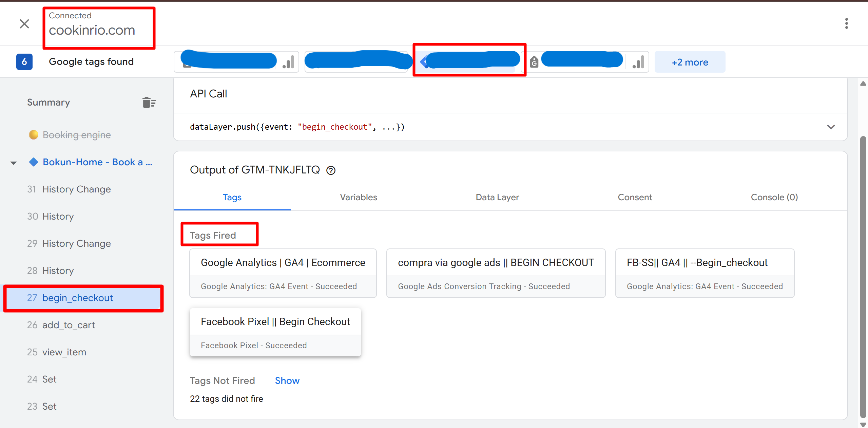Open the Data Layer tab

point(497,197)
